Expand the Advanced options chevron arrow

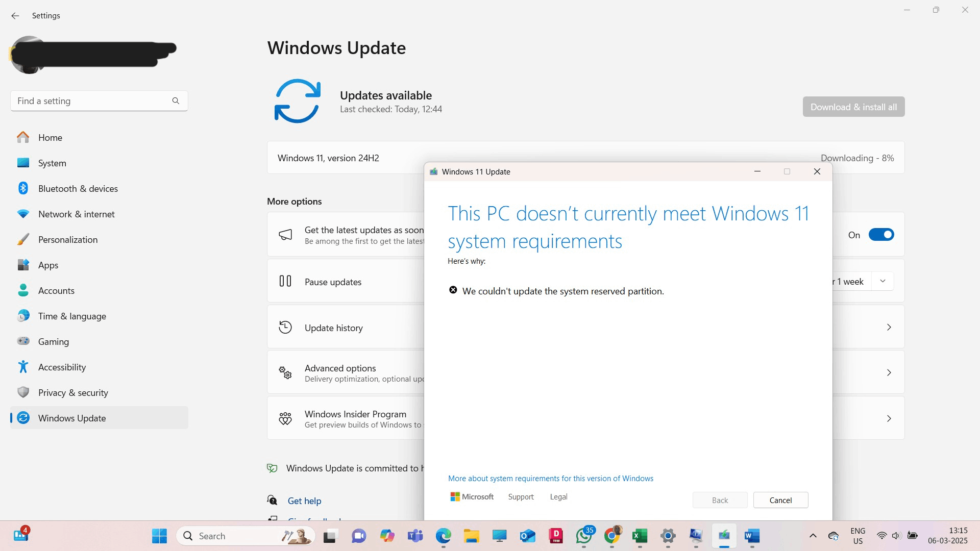(x=889, y=373)
